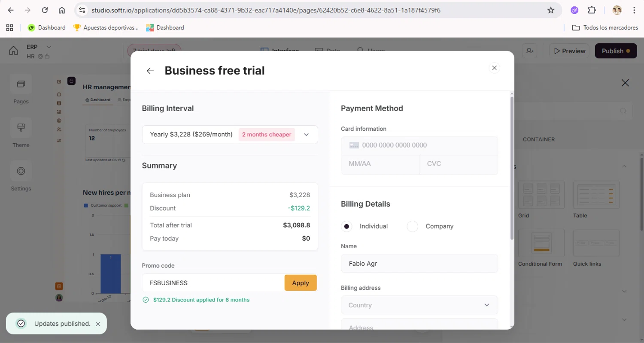This screenshot has width=644, height=343.
Task: Select the Individual radio option
Action: (346, 226)
